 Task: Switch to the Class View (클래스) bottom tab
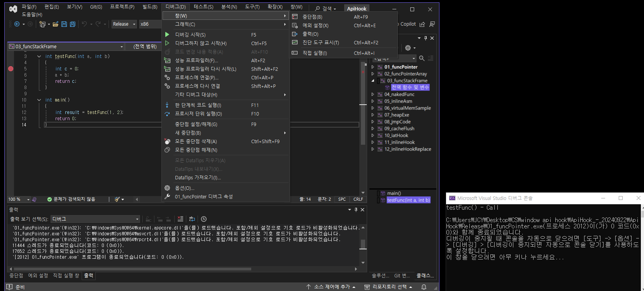coord(425,275)
